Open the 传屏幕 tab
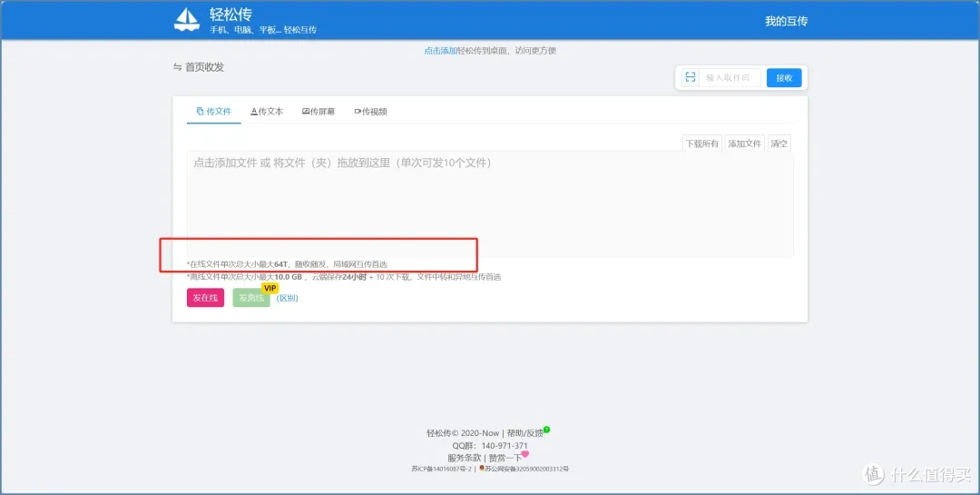Image resolution: width=980 pixels, height=495 pixels. tap(318, 112)
